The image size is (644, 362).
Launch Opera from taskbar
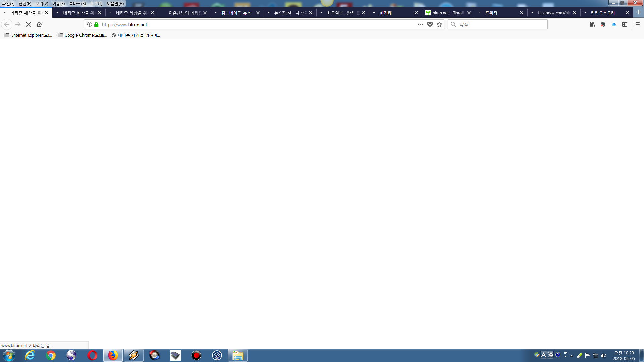(92, 355)
